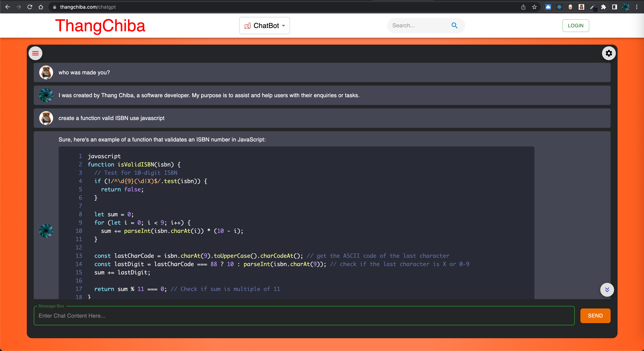Screen dimensions: 644x351
Task: Reload the page in the browser
Action: pyautogui.click(x=30, y=7)
